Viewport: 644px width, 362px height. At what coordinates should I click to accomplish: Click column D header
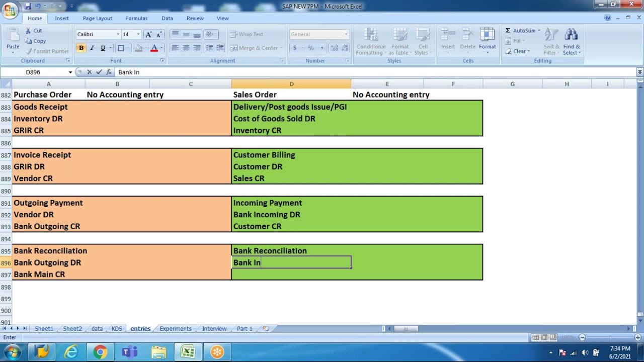291,84
